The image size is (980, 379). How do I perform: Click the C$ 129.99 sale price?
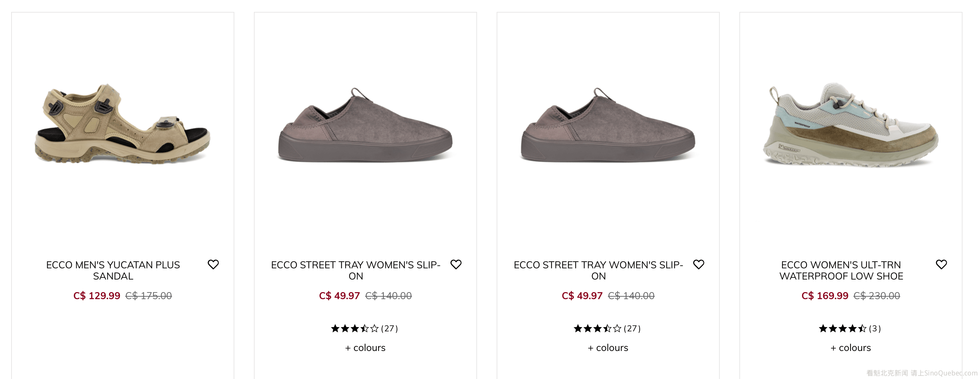pos(97,296)
